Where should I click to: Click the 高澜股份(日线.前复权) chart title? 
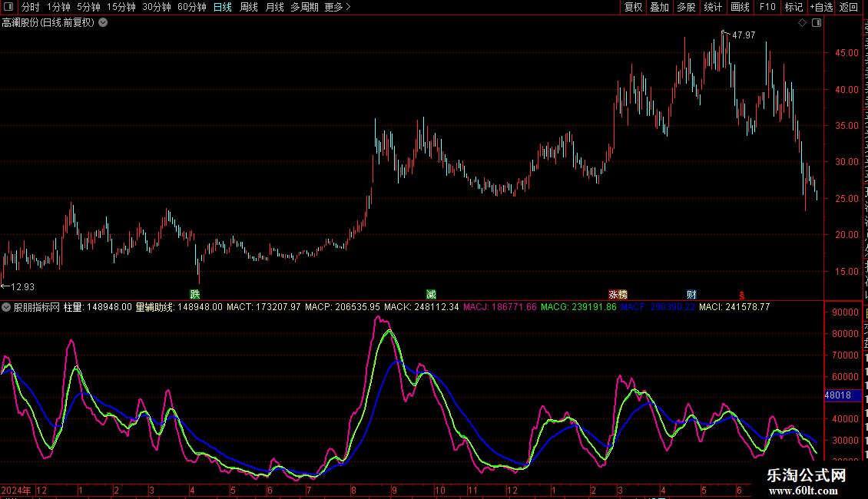click(48, 23)
